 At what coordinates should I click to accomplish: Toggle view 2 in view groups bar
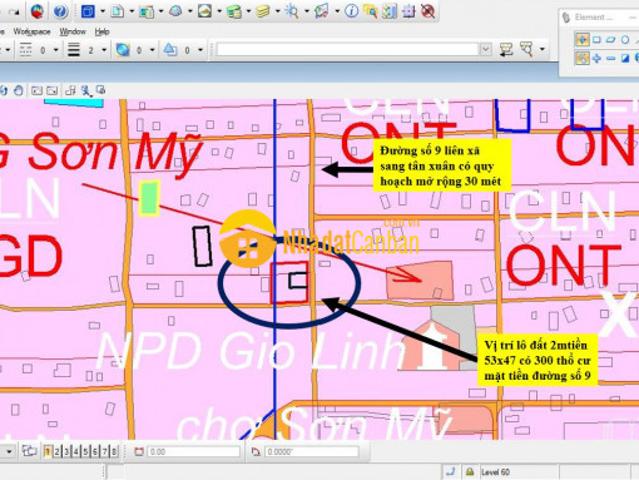click(57, 452)
